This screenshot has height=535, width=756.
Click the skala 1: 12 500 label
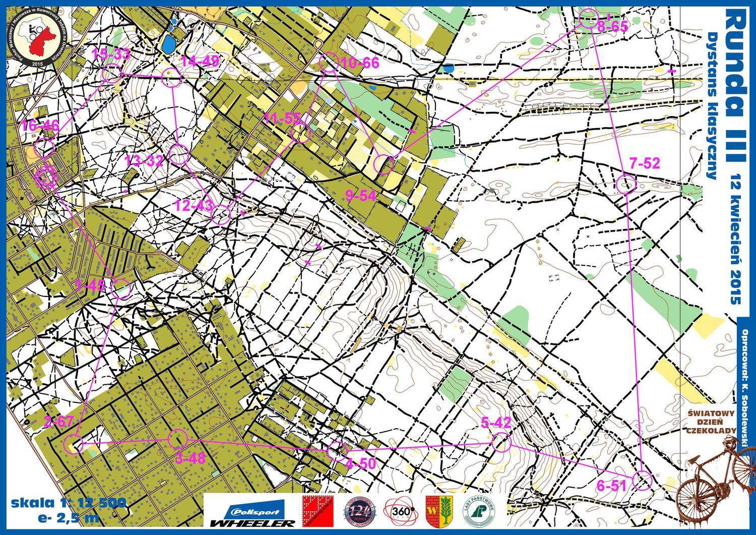tap(68, 502)
